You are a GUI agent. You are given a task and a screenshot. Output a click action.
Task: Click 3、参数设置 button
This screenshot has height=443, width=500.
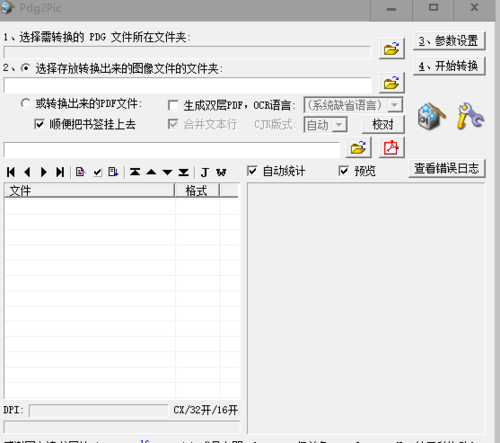tap(449, 41)
